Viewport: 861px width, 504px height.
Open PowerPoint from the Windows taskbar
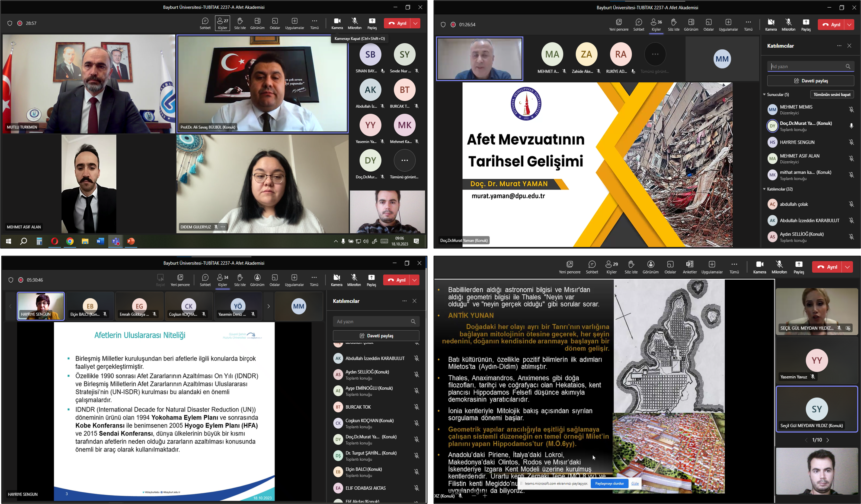pyautogui.click(x=131, y=241)
